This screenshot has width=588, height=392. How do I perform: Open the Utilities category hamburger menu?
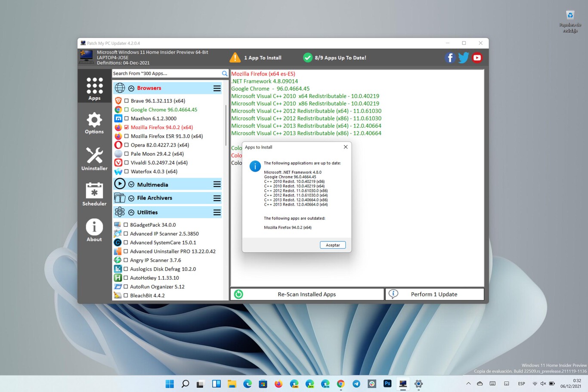pyautogui.click(x=217, y=212)
